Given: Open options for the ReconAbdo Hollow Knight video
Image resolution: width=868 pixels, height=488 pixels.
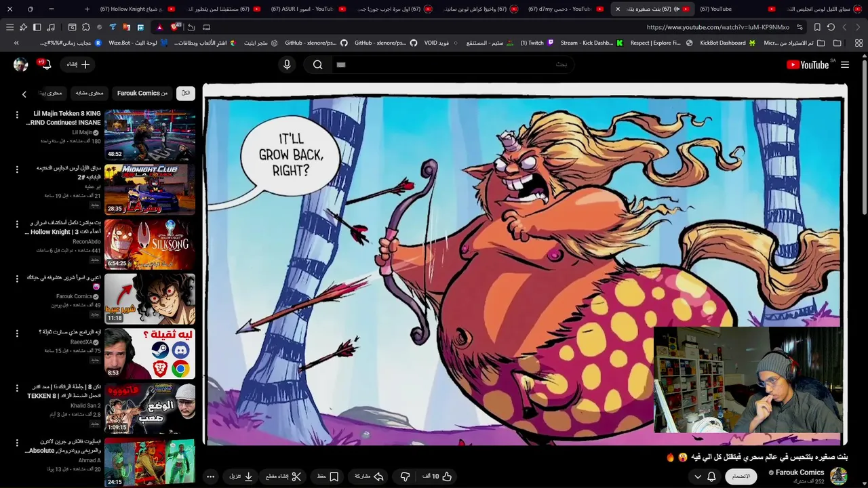Looking at the screenshot, I should coord(17,224).
